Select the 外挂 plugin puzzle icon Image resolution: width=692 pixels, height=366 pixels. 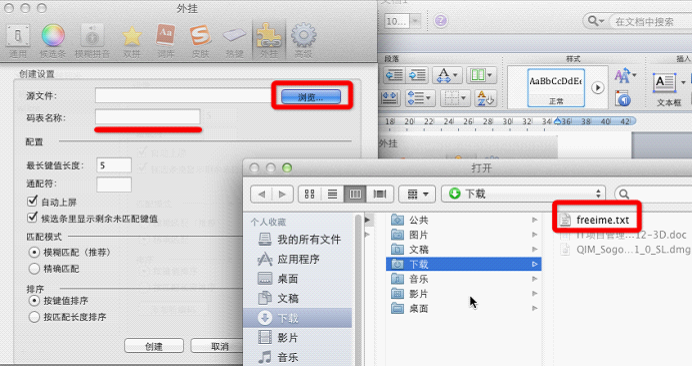[x=269, y=41]
